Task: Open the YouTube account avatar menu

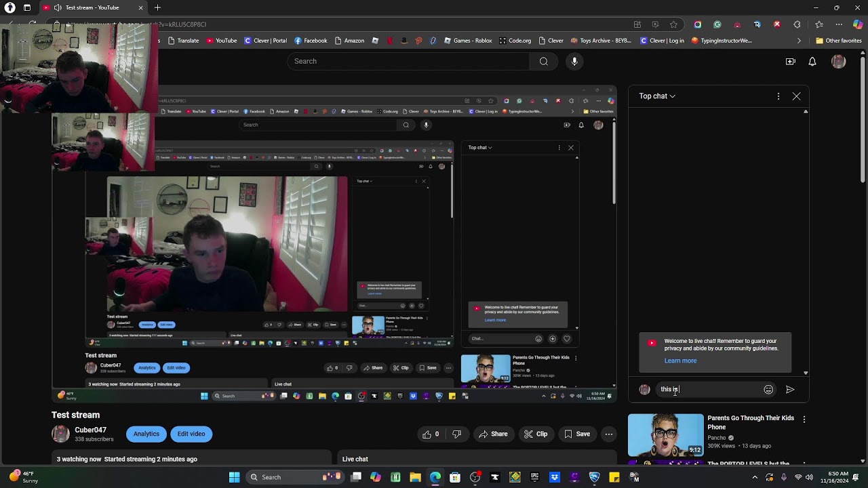Action: point(839,62)
